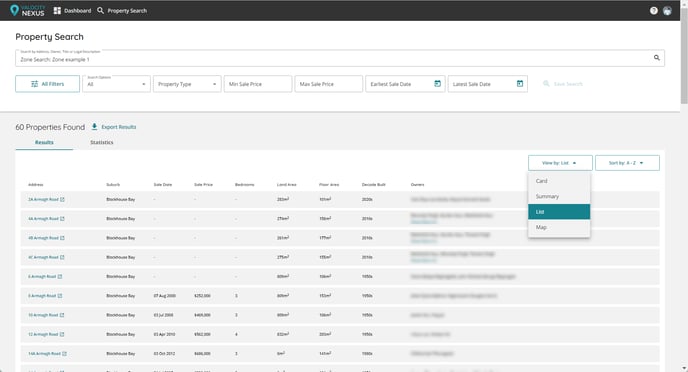Open 14A Armagh Road external link icon
688x372 pixels.
(64, 354)
